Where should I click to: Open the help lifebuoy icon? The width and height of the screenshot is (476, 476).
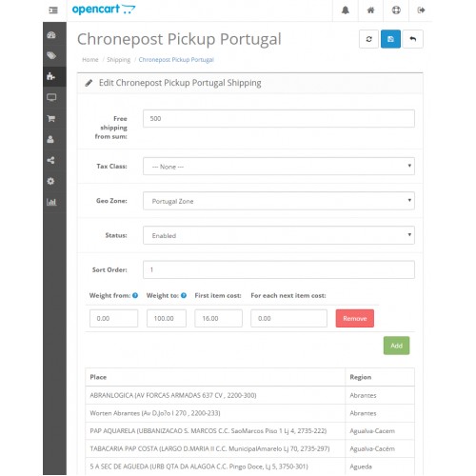396,10
